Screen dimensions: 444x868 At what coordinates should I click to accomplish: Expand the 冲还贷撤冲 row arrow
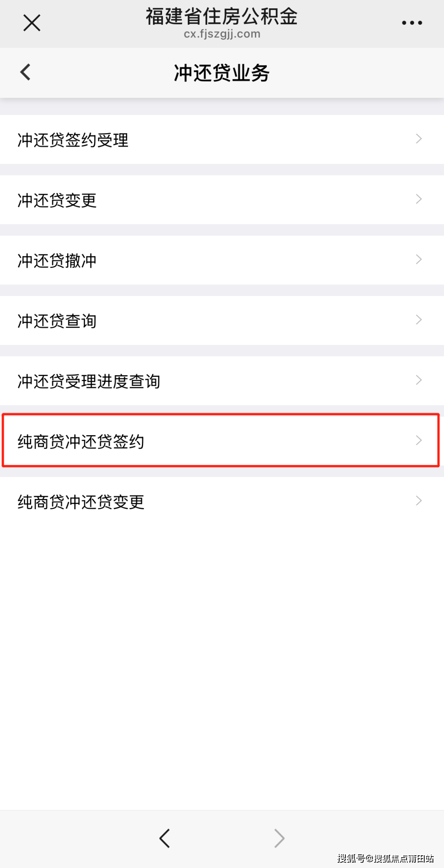419,259
